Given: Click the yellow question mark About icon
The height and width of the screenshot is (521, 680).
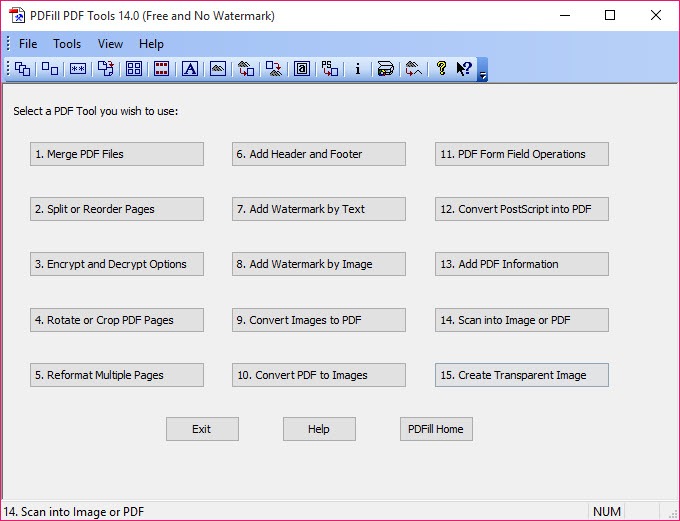Looking at the screenshot, I should point(441,68).
